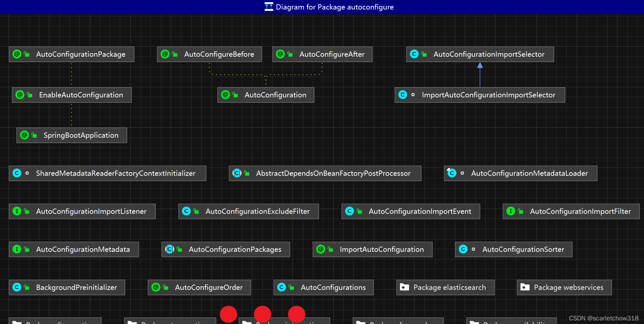Screen dimensions: 644x324
Task: Expand the leftmost red collapsed node marker
Action: 228,314
